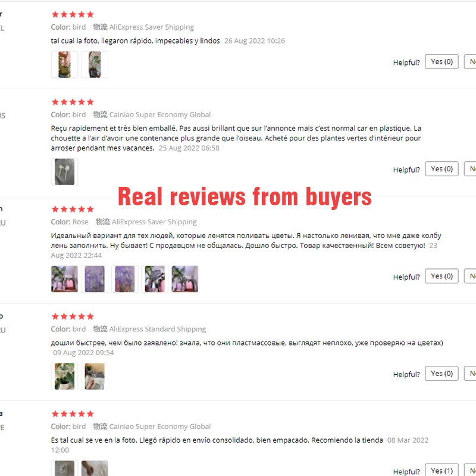This screenshot has width=476, height=476.
Task: Open first photo thumbnail in Spanish 26 Aug review
Action: click(64, 64)
